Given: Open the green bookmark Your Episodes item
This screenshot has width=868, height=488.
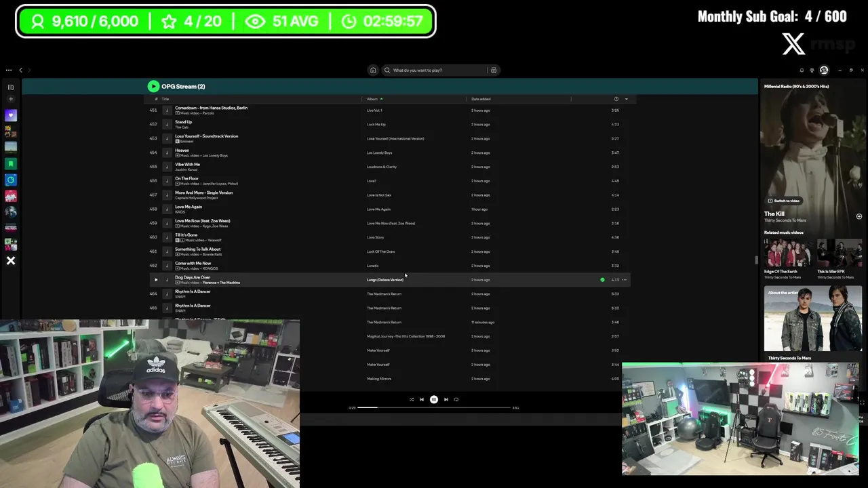Looking at the screenshot, I should click(11, 163).
